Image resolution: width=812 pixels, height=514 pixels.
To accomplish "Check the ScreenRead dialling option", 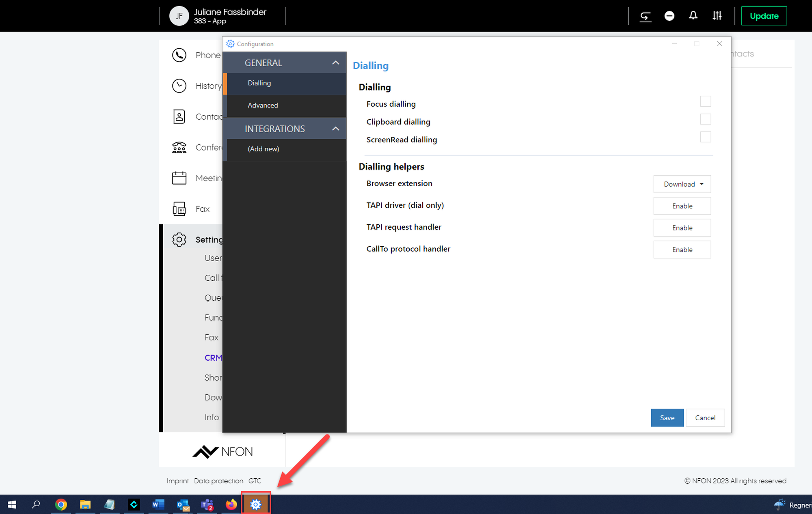I will (705, 137).
